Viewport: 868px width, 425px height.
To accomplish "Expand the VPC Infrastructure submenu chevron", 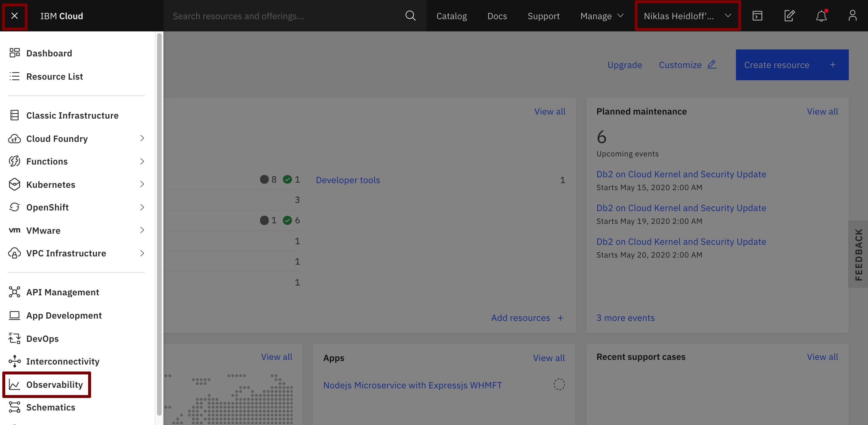I will [142, 253].
